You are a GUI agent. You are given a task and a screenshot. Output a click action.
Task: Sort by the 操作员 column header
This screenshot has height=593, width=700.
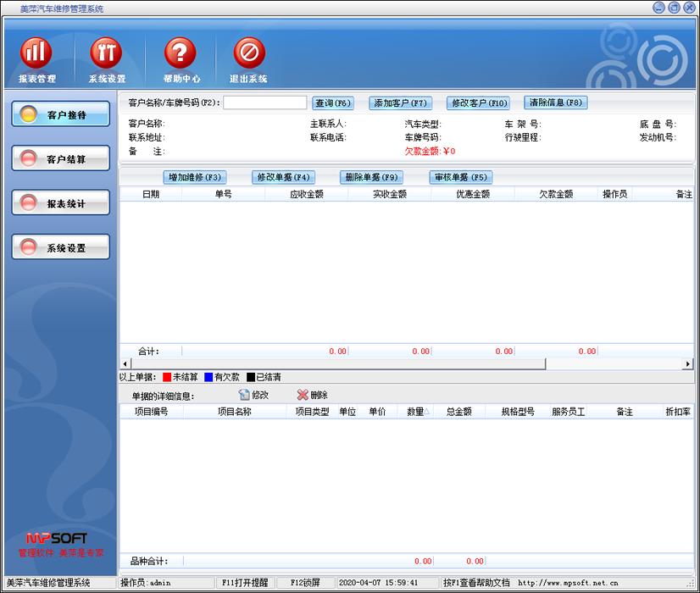(x=614, y=194)
